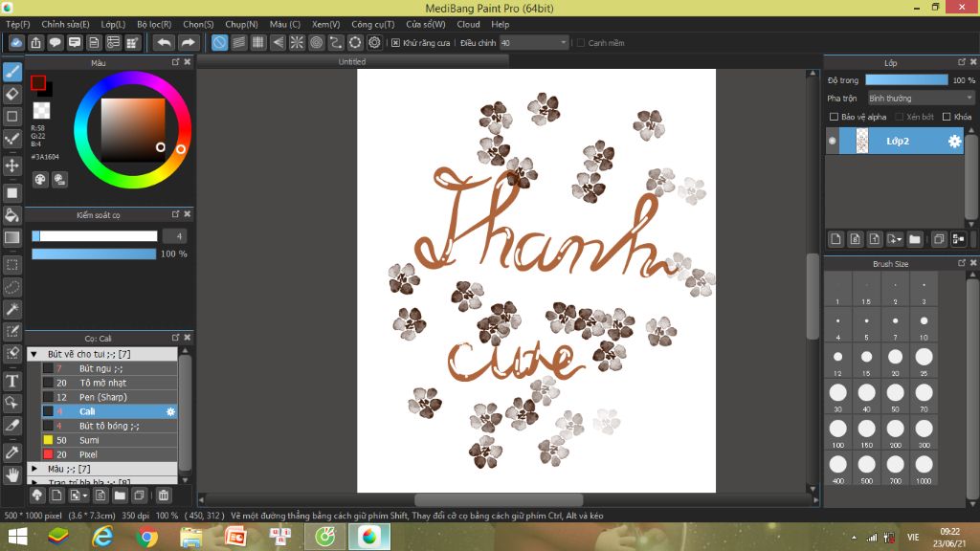980x551 pixels.
Task: Open Pha trộn blending mode dropdown
Action: click(x=921, y=99)
